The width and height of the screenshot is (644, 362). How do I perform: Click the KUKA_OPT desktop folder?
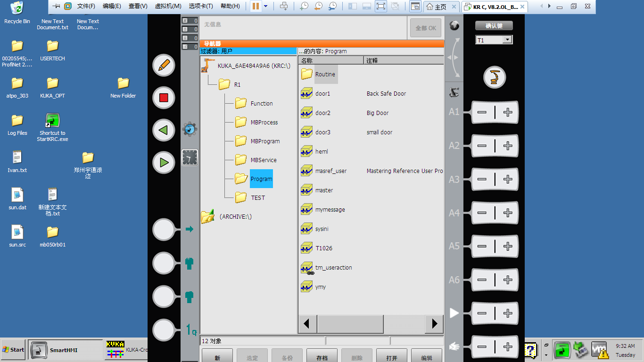[52, 87]
